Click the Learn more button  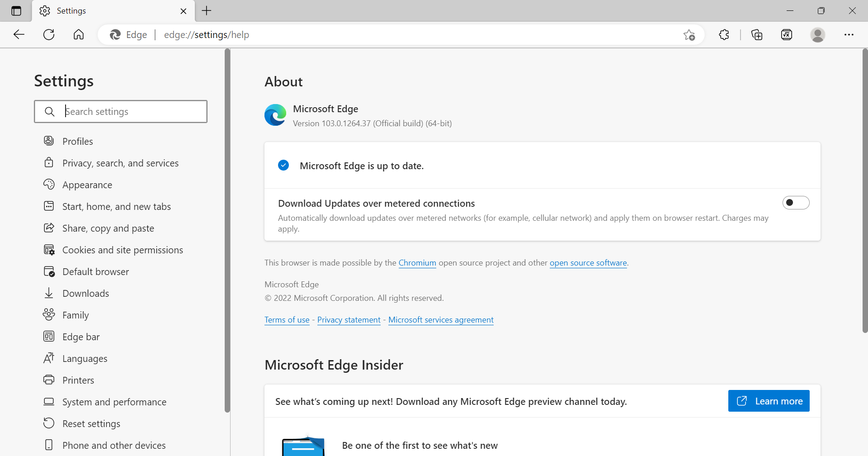pos(769,401)
